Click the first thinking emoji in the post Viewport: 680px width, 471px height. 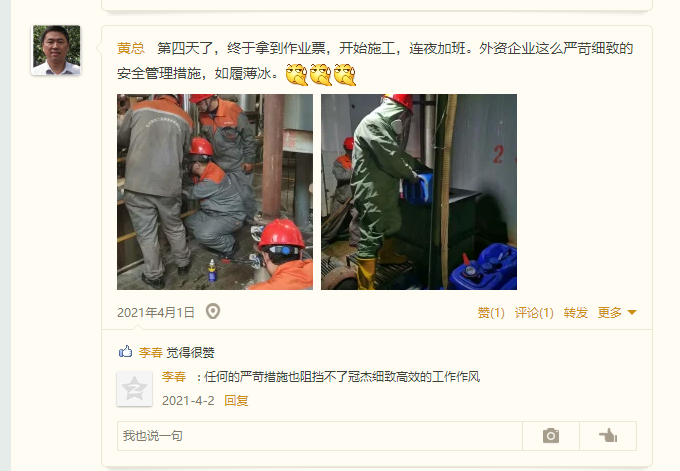(x=297, y=74)
